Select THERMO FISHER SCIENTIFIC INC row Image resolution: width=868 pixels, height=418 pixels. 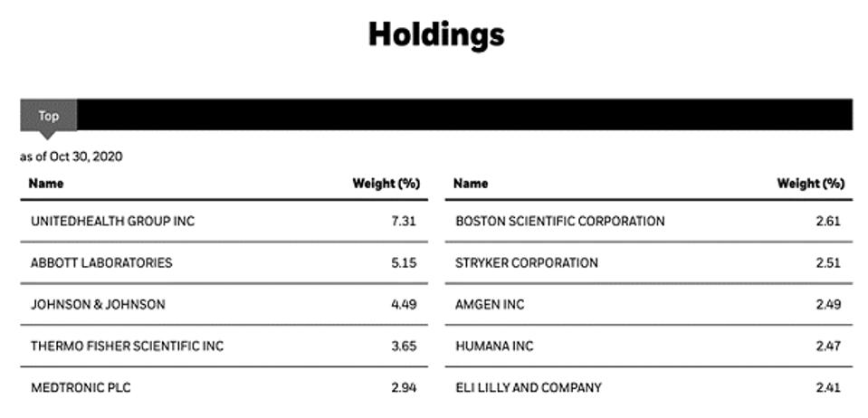coord(224,346)
